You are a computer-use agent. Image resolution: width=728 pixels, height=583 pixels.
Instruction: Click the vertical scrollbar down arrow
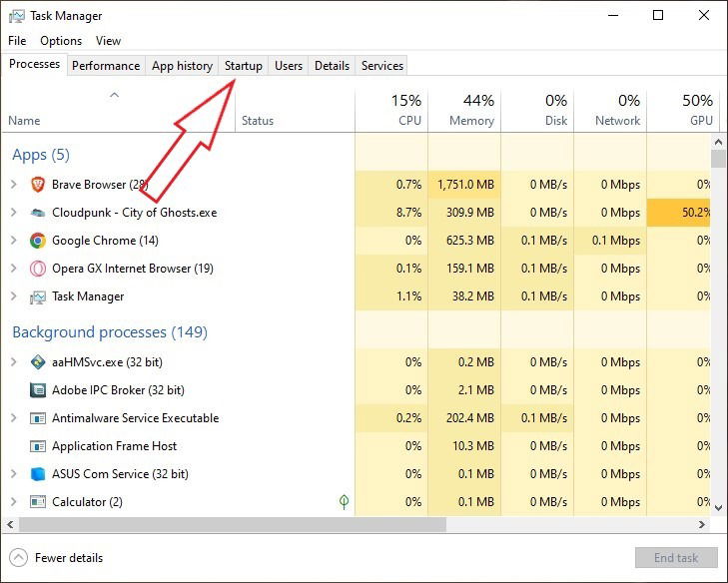point(718,508)
